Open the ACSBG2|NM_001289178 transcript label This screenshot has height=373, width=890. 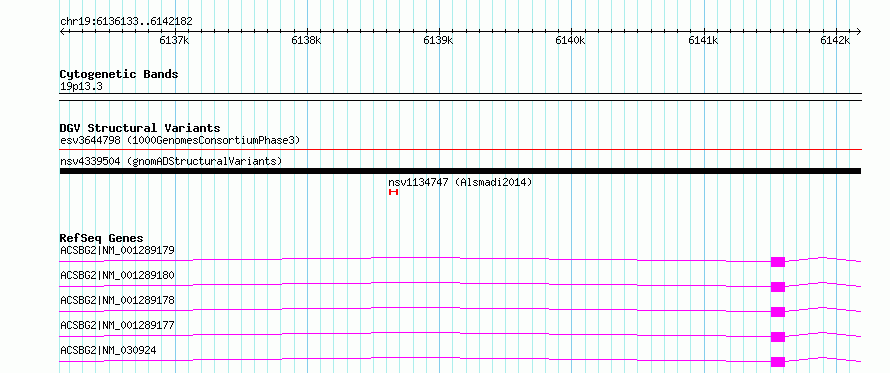[x=117, y=300]
